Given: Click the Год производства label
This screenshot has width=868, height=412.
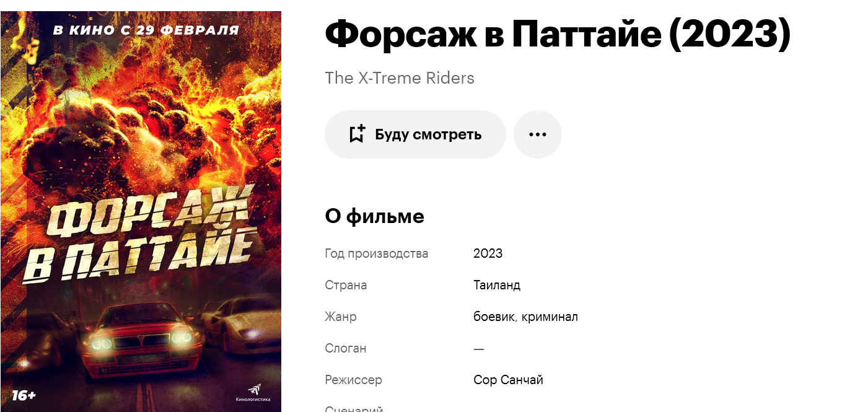Looking at the screenshot, I should tap(377, 253).
